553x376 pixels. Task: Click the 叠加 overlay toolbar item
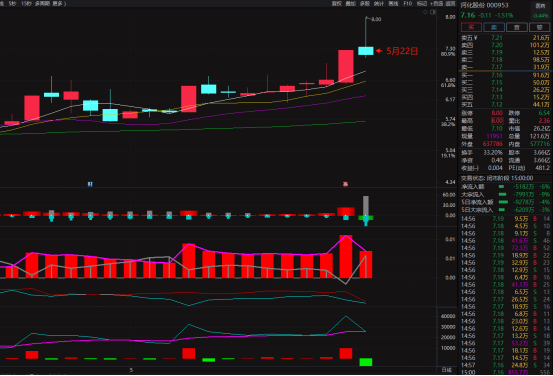[351, 4]
